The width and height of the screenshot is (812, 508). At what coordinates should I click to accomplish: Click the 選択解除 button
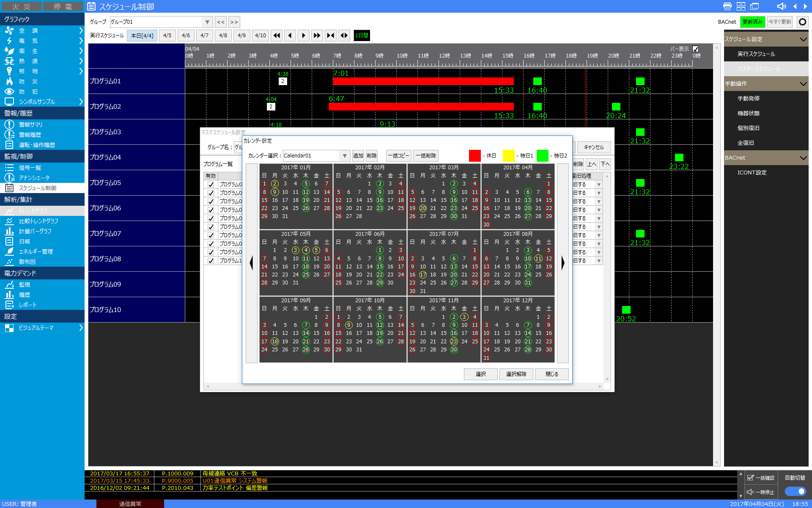[516, 374]
